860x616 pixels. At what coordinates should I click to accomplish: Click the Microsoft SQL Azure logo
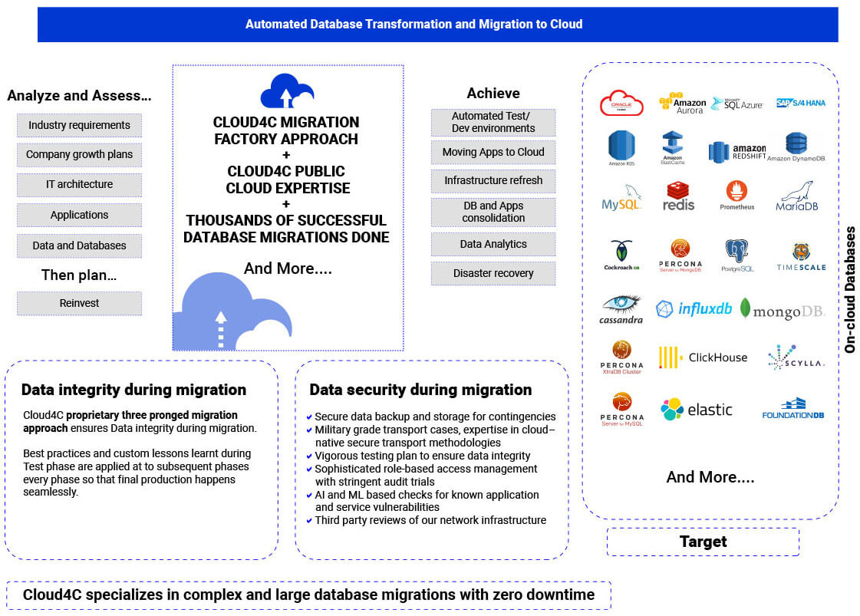click(x=736, y=104)
